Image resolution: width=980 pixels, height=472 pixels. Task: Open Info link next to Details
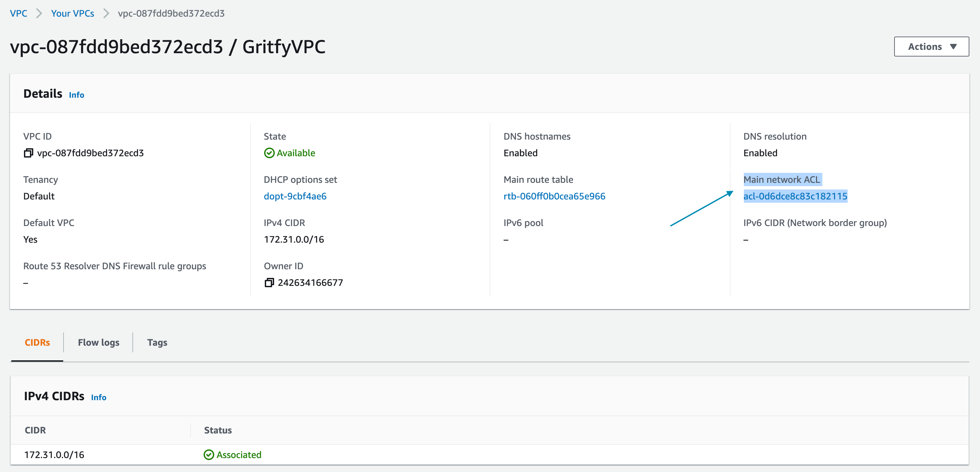[77, 95]
